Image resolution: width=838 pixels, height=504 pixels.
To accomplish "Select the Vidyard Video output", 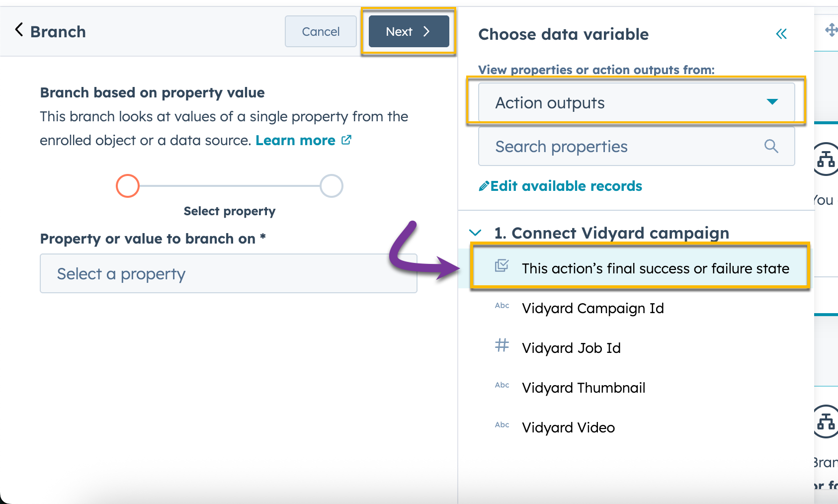I will click(x=568, y=427).
